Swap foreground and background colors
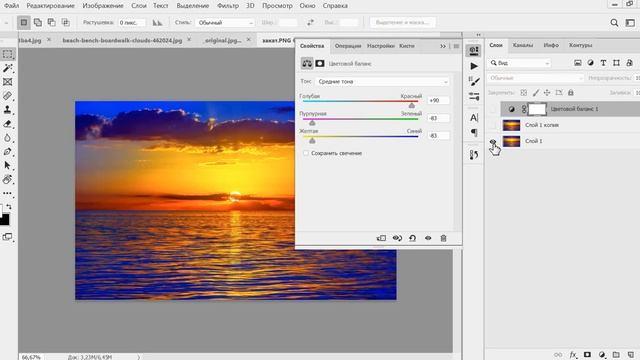Screen dimensions: 640x360 (9, 207)
